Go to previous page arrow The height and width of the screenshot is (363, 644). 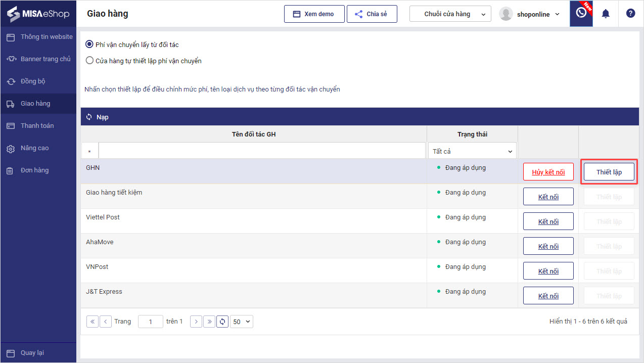(x=106, y=322)
